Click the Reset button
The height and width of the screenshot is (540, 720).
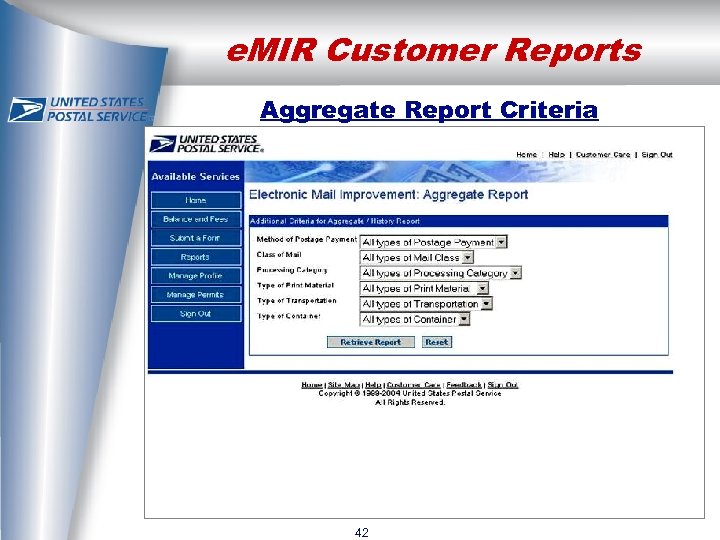[437, 342]
